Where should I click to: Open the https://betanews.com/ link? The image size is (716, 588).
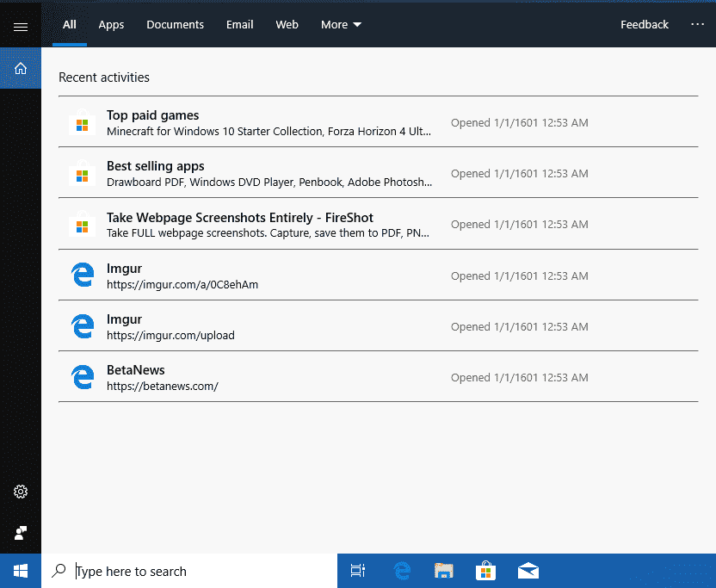(x=163, y=386)
